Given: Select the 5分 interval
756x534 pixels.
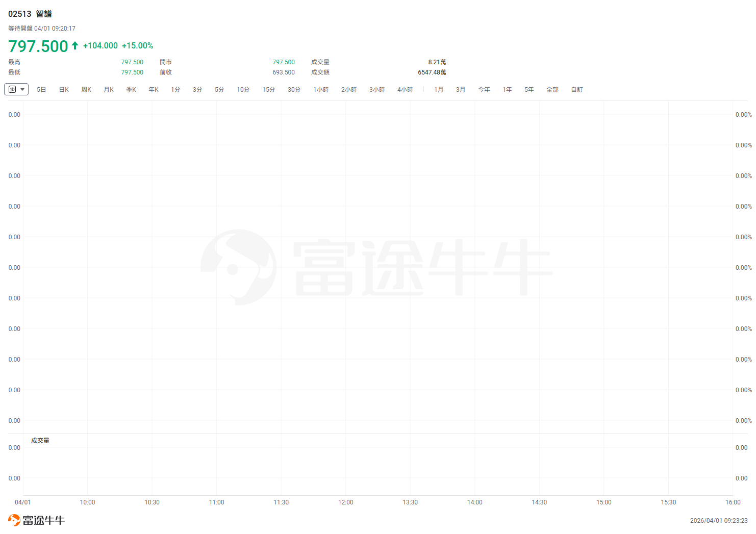Looking at the screenshot, I should [x=219, y=90].
